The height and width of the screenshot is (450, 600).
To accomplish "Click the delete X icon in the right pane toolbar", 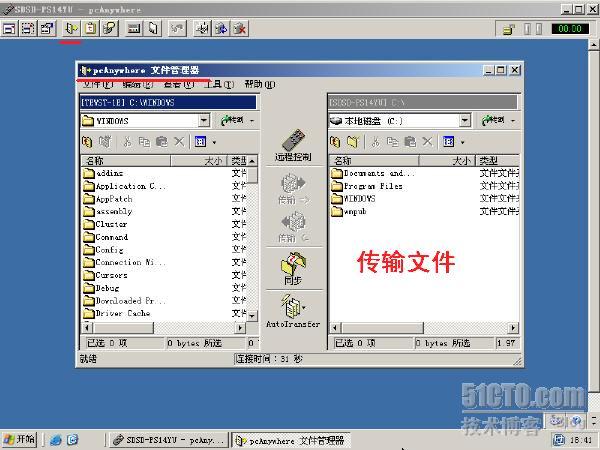I will pyautogui.click(x=427, y=142).
